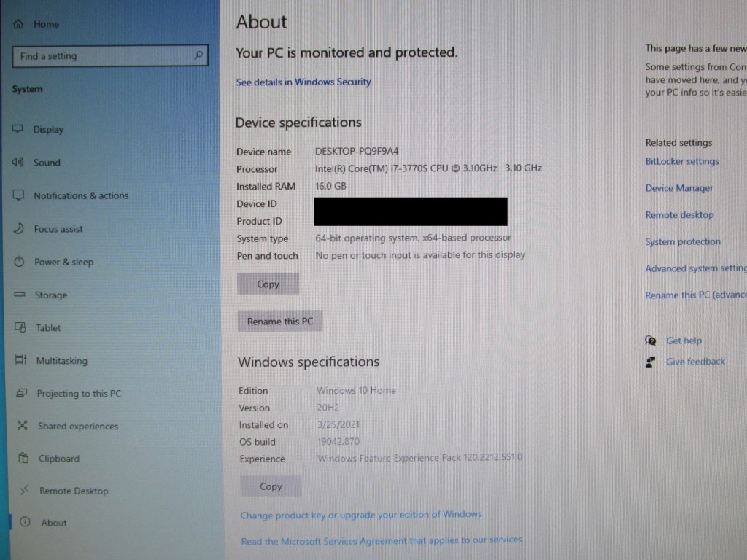
Task: Open Focus assist settings
Action: [x=58, y=228]
